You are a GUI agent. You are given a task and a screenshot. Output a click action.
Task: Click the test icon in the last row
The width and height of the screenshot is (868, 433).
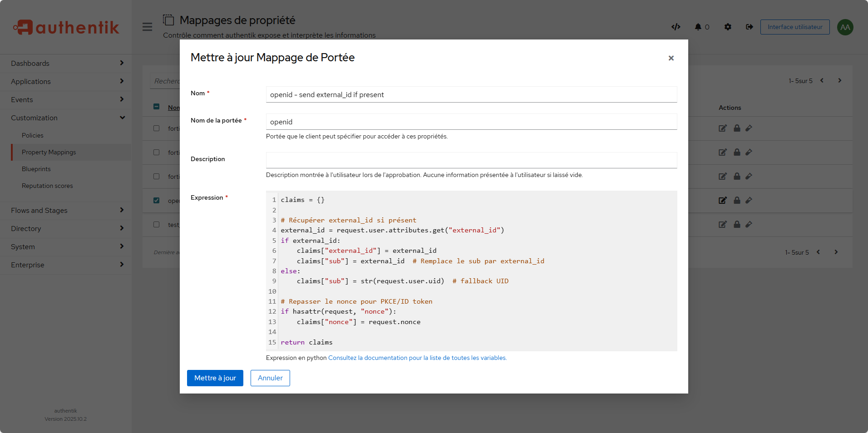(x=749, y=224)
